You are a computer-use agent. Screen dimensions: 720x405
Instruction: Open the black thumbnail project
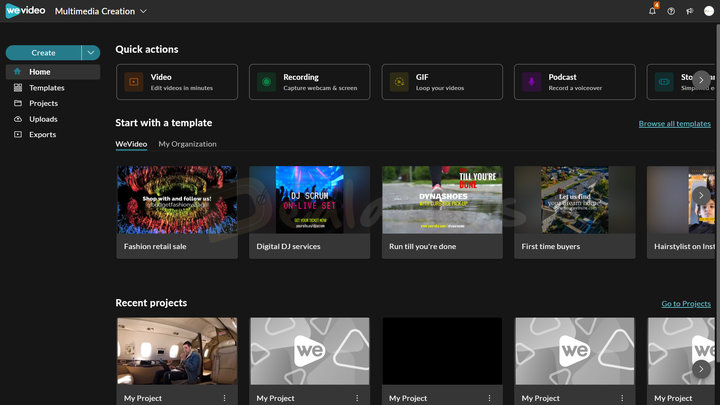point(442,351)
